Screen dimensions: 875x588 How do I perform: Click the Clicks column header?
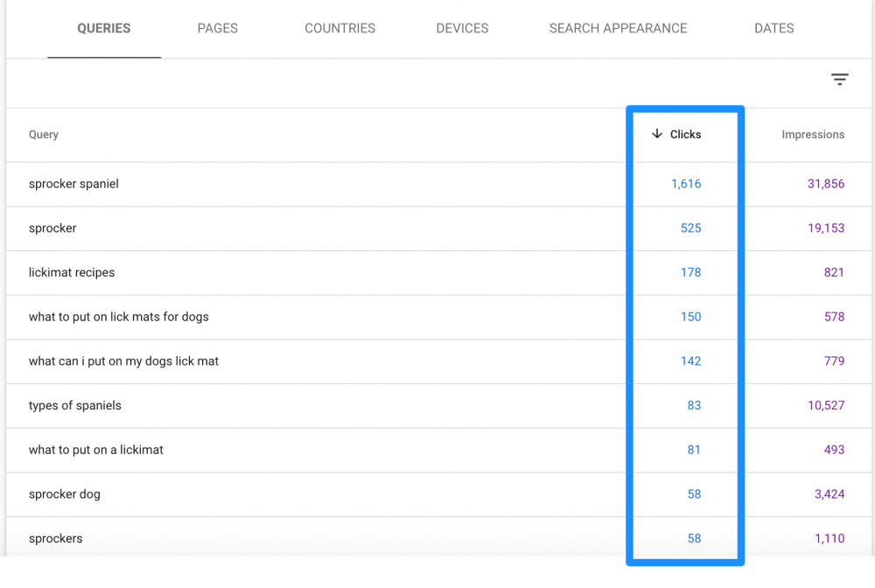point(685,135)
